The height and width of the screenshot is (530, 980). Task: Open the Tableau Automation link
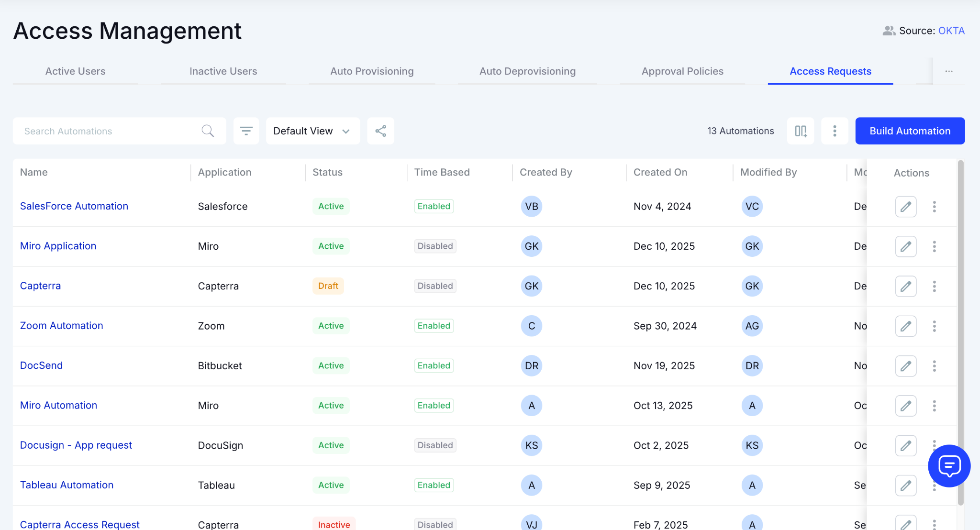click(x=67, y=485)
